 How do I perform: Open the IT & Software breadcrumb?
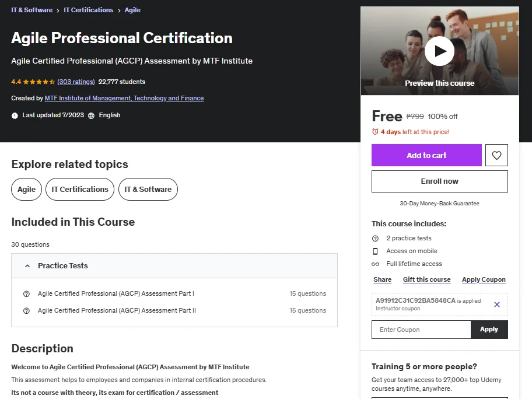pos(32,10)
